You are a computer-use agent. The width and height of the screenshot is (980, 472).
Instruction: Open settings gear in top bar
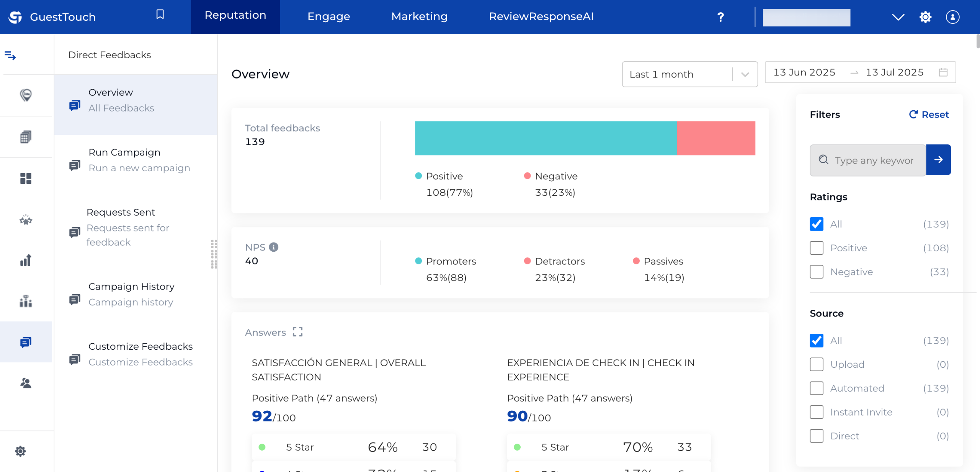[x=925, y=17]
